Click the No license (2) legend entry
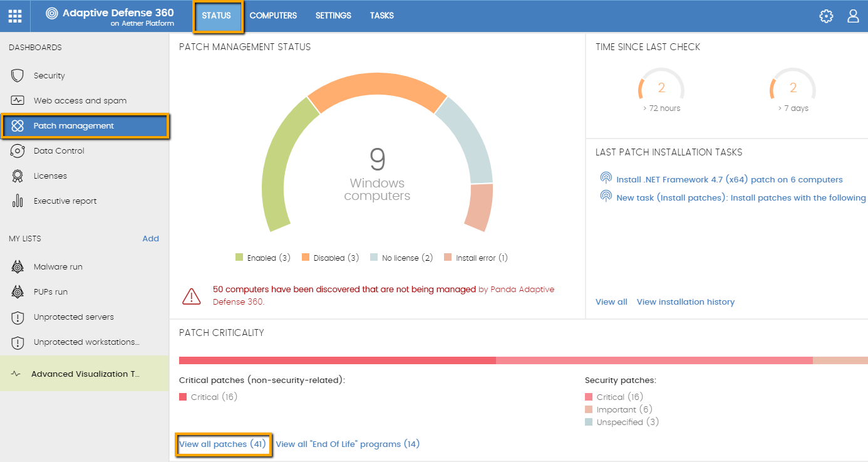Screen dimensions: 868x462 [401, 258]
